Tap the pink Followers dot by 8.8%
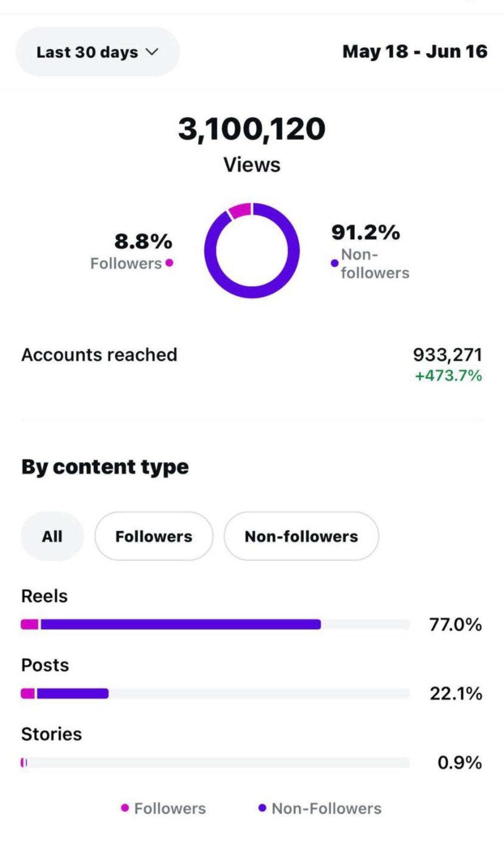The image size is (504, 843). pyautogui.click(x=169, y=263)
